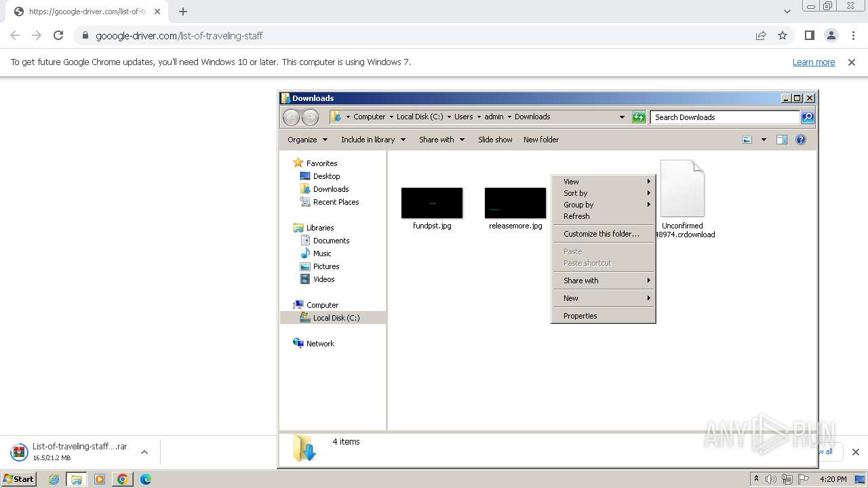868x488 pixels.
Task: Open the Chrome profile avatar
Action: 831,35
